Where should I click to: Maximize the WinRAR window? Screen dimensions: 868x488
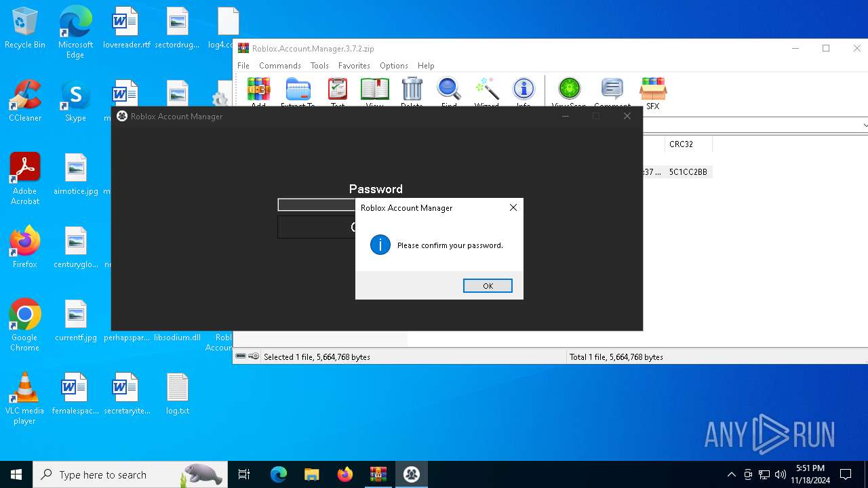click(x=826, y=48)
